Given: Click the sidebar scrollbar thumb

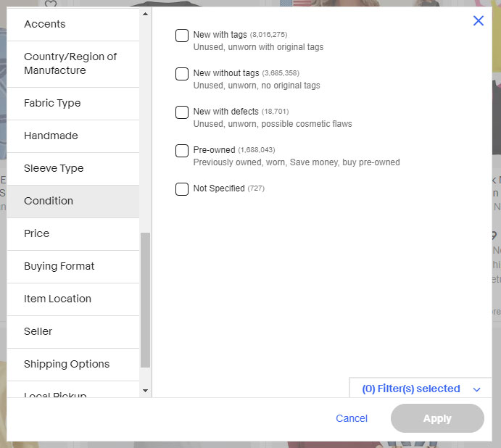Looking at the screenshot, I should point(146,300).
